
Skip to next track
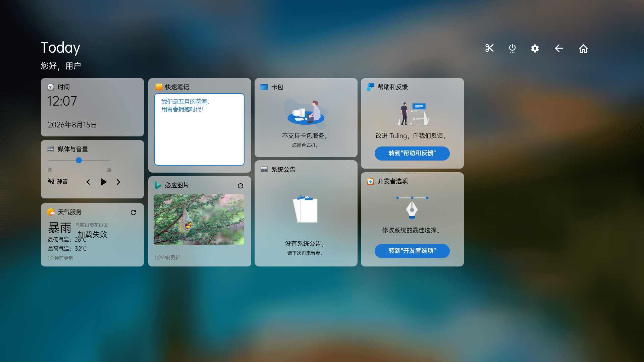pyautogui.click(x=118, y=182)
